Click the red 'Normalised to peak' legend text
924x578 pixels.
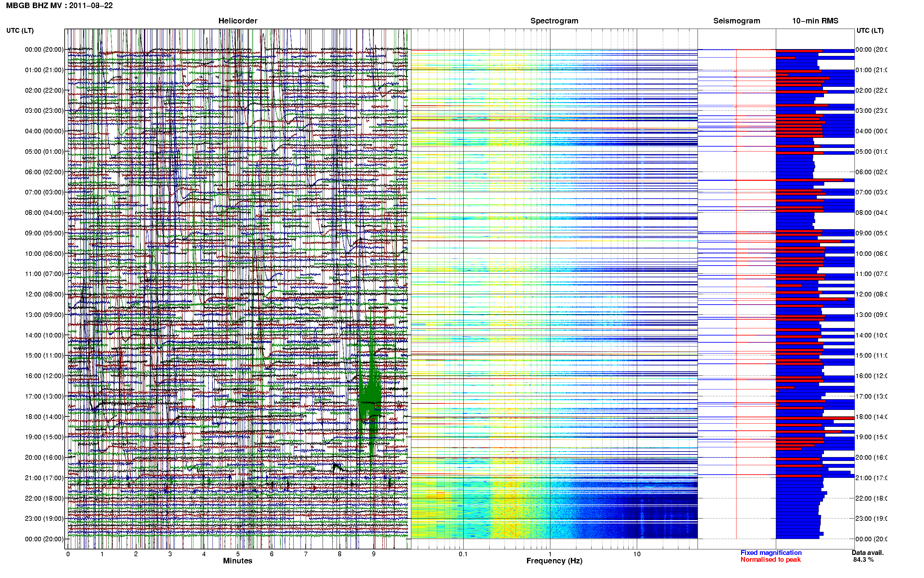tap(770, 560)
